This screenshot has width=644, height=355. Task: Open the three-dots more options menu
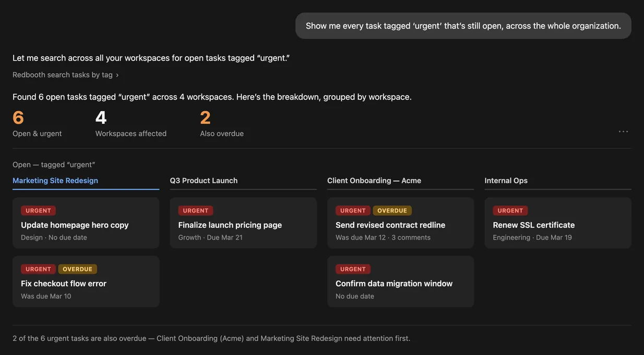click(623, 132)
